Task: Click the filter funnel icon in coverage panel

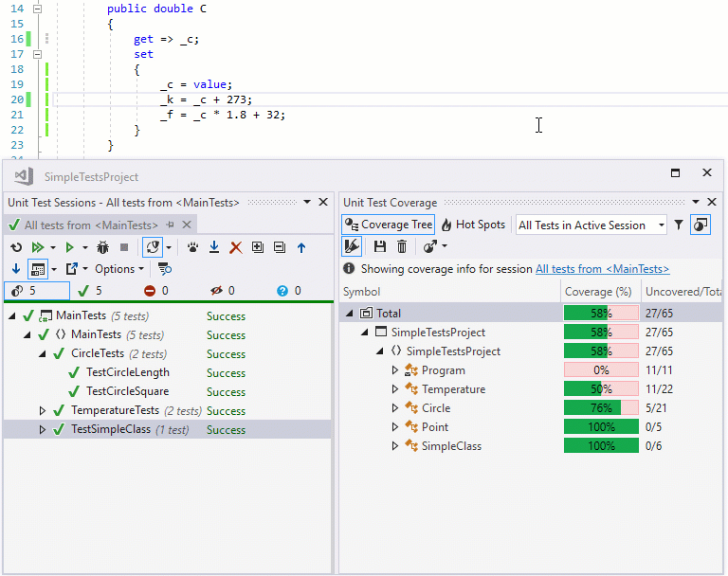Action: pyautogui.click(x=679, y=225)
